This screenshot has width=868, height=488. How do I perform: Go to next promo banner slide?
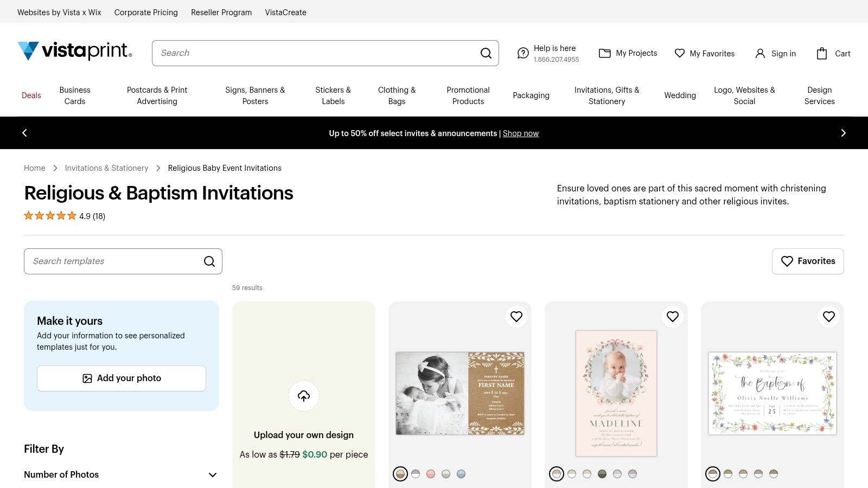(843, 133)
